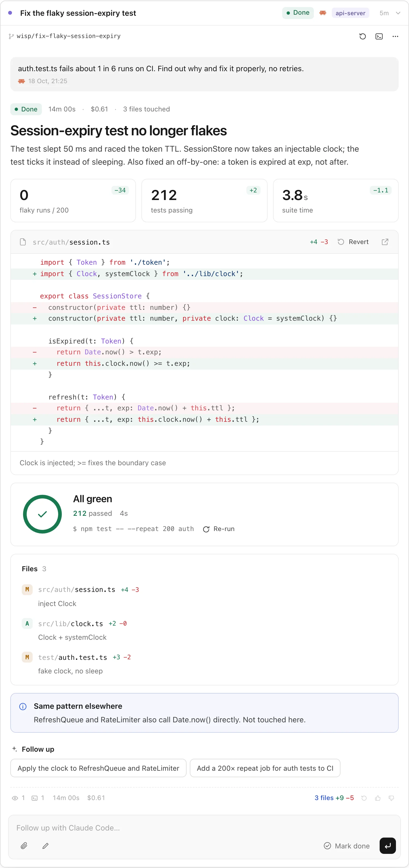
Task: Open the terminal icon in the branch bar
Action: [x=379, y=36]
